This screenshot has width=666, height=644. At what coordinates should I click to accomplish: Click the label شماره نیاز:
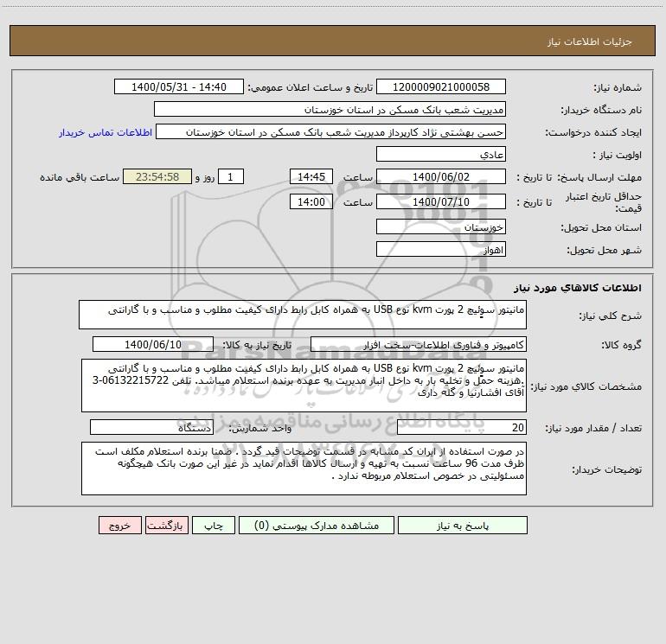pos(618,88)
